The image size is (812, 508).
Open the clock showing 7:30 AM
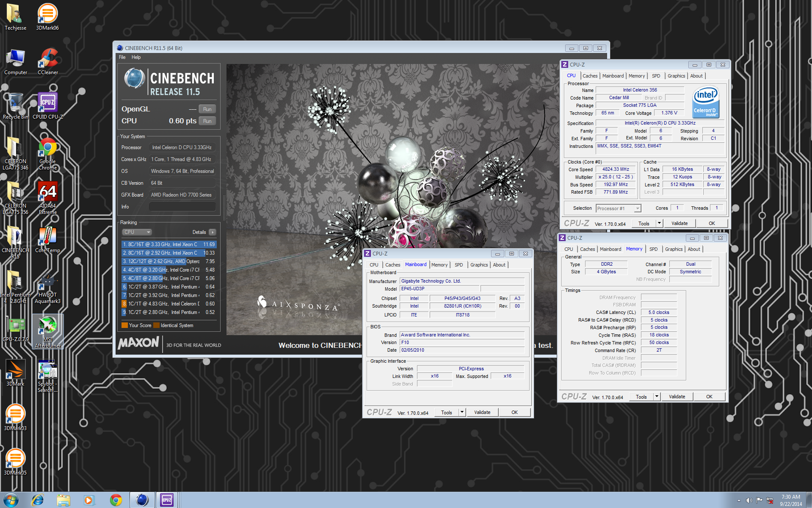click(790, 500)
